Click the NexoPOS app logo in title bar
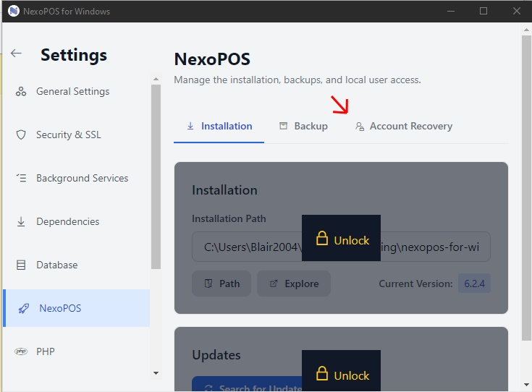This screenshot has height=392, width=532. [x=14, y=11]
